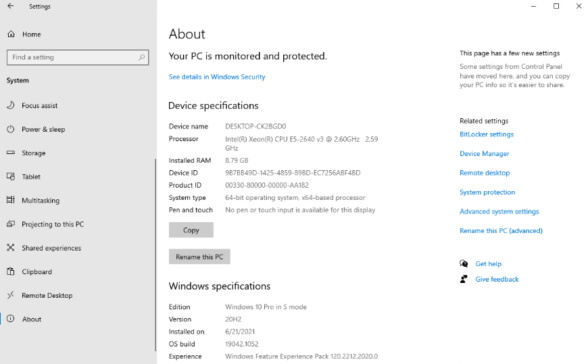Click the Installed RAM value 8.79 GB
Viewport: 588px width, 364px height.
click(237, 161)
